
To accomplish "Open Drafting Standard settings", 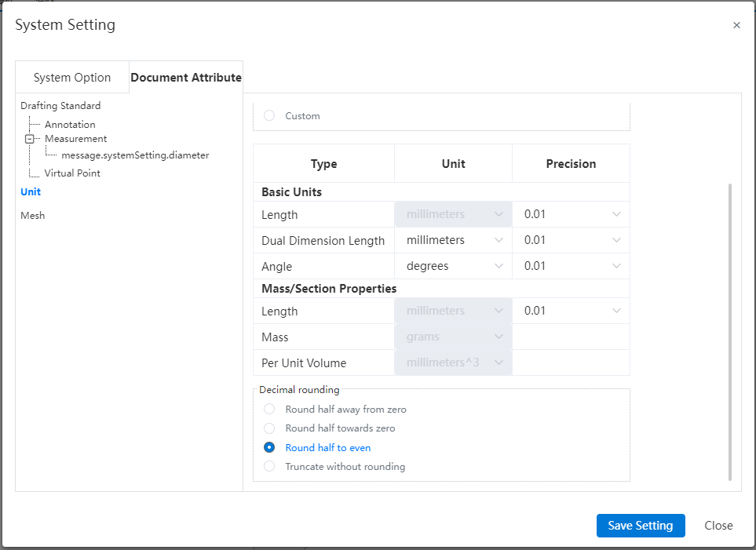I will [60, 106].
